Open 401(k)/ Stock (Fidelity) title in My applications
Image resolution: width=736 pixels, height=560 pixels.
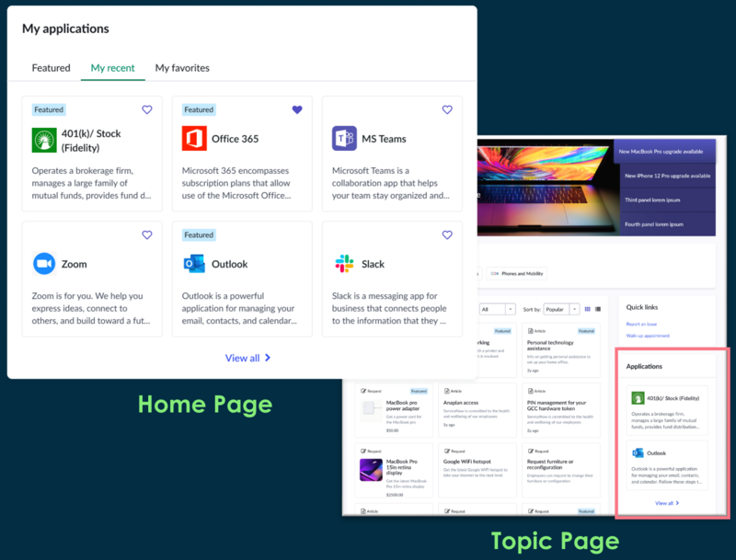[x=91, y=141]
